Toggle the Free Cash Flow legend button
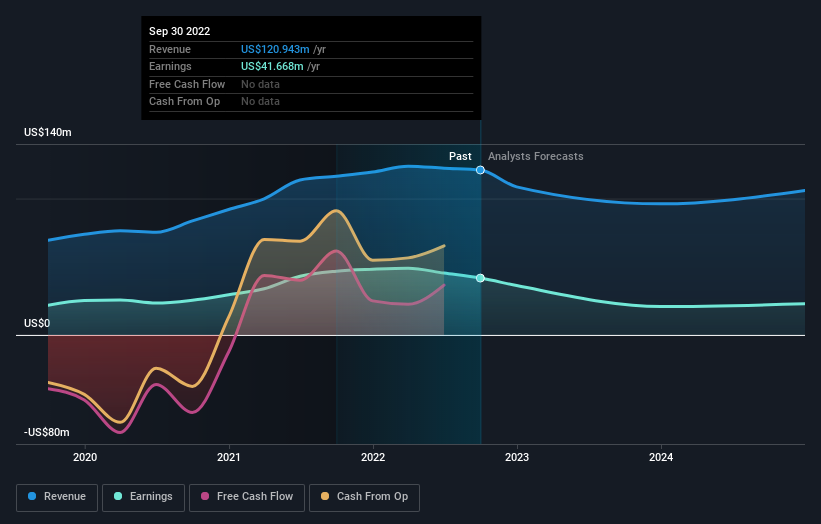Viewport: 821px width, 524px height. point(247,497)
